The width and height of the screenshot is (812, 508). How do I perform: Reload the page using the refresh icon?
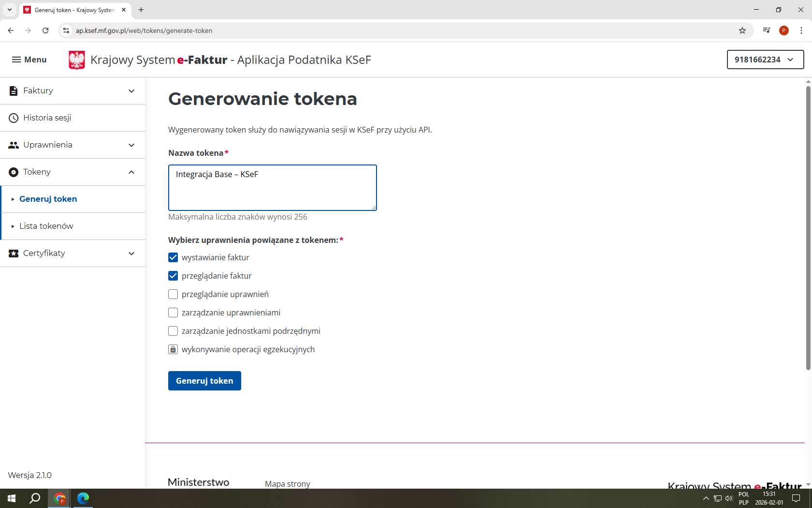[x=45, y=30]
